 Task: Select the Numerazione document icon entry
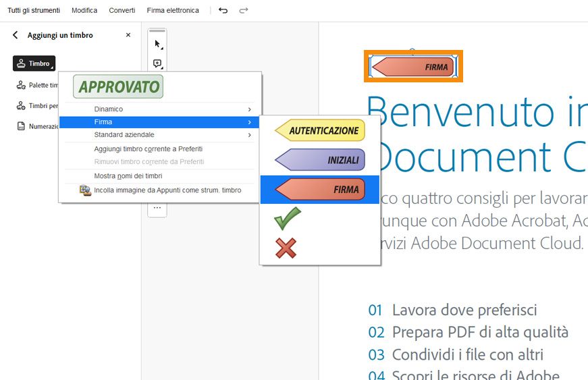[x=37, y=126]
